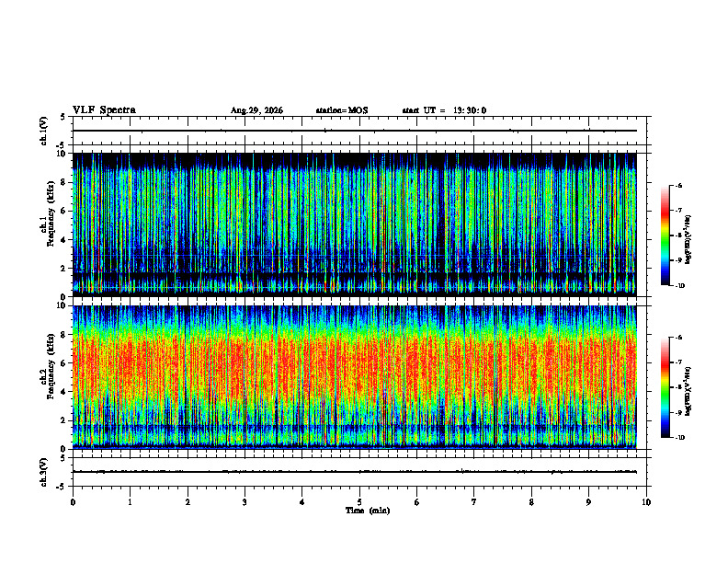Click the 10 minute tick label on time axis
The width and height of the screenshot is (728, 563).
[646, 502]
